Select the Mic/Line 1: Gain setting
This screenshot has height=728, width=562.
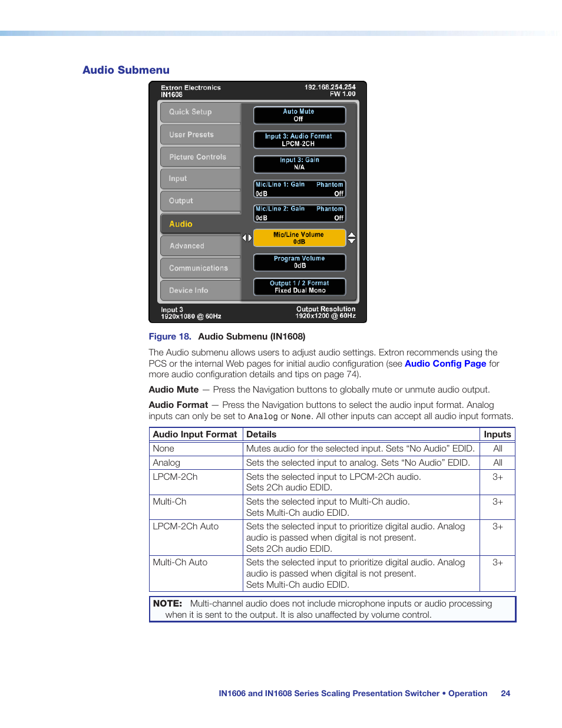point(299,189)
